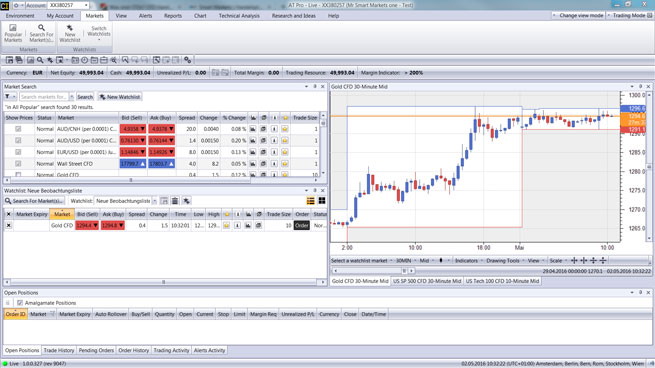Open the Technical Analysis menu

[x=239, y=16]
